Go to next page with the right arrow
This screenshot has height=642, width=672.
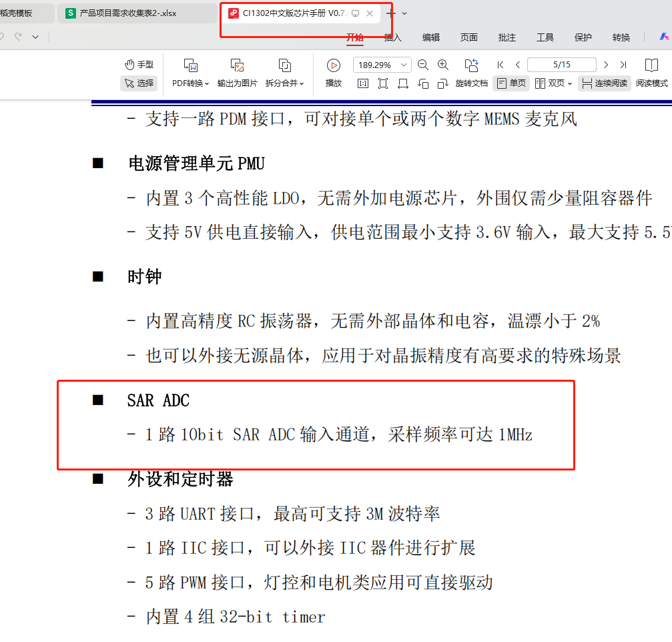coord(605,64)
